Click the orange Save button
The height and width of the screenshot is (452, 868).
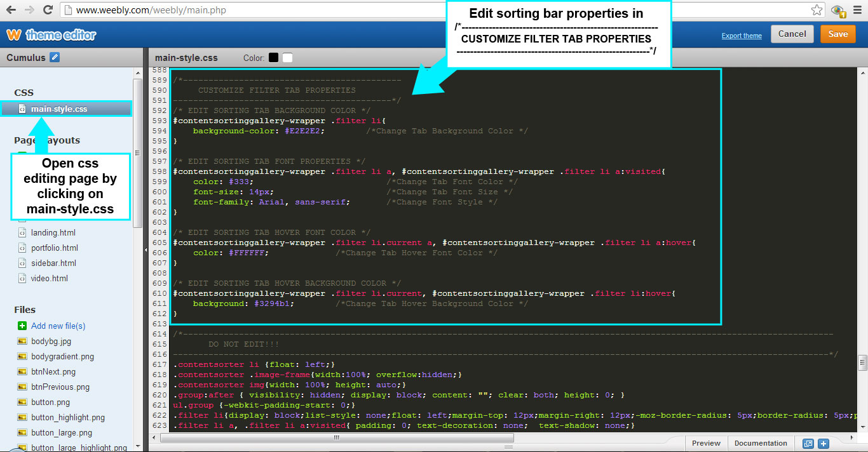click(837, 34)
